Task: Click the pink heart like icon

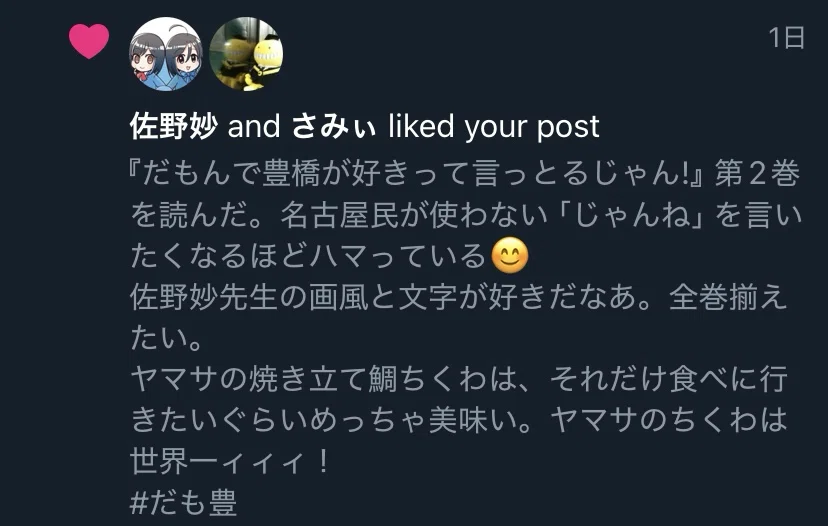Action: pyautogui.click(x=89, y=41)
